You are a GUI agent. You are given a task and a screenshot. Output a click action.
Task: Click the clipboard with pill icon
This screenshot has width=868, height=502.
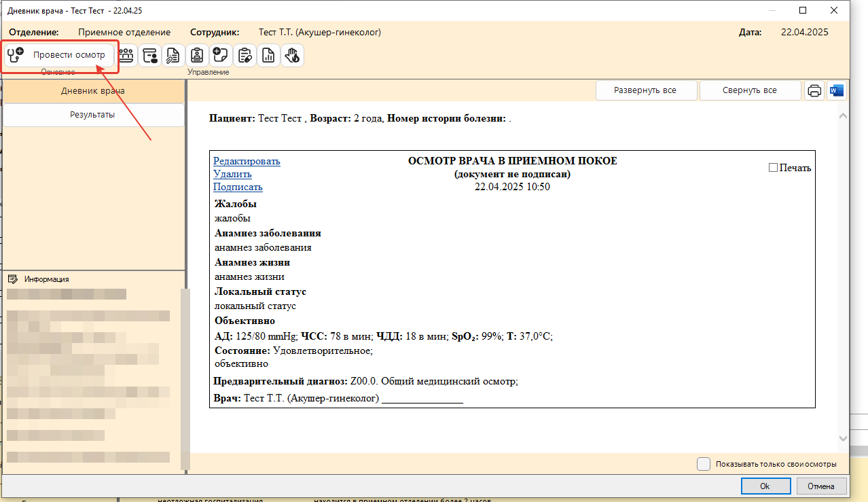click(x=245, y=56)
